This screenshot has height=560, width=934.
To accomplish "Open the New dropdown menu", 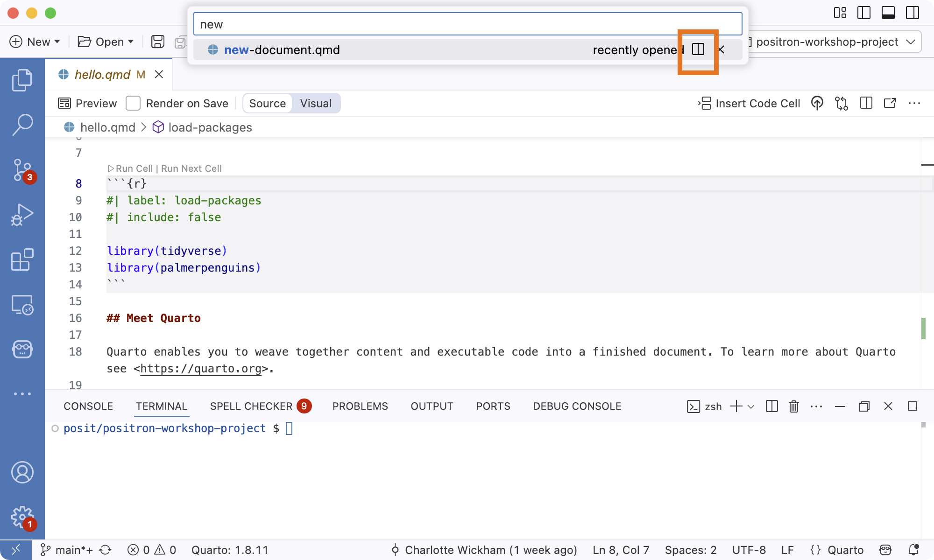I will point(35,42).
